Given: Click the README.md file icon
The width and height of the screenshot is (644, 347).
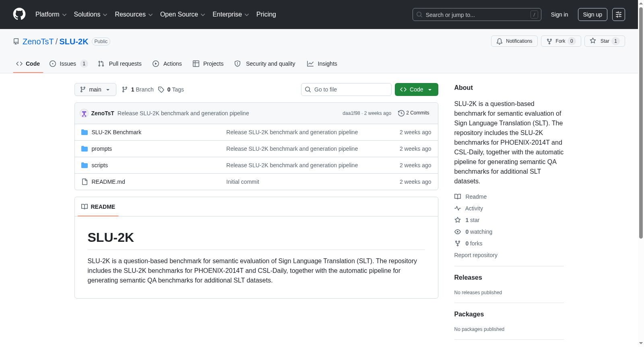Looking at the screenshot, I should pos(85,182).
